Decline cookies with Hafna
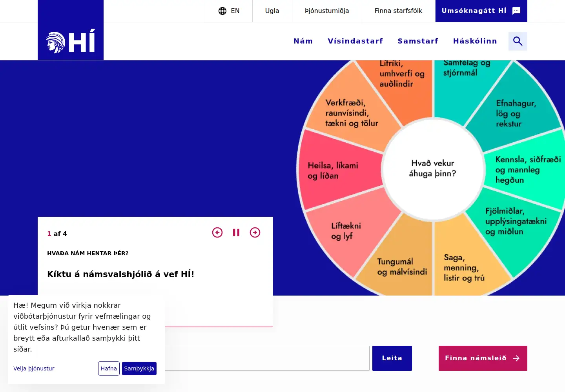 (x=109, y=368)
